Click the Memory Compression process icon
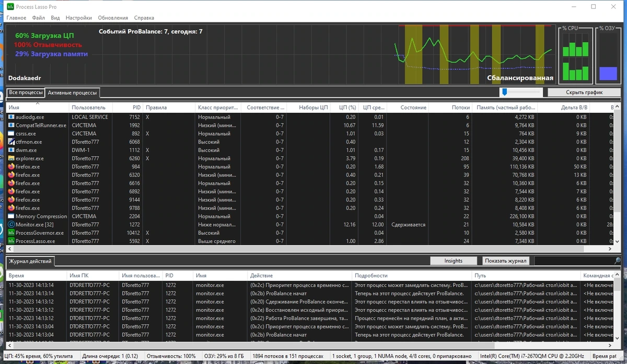 click(11, 216)
